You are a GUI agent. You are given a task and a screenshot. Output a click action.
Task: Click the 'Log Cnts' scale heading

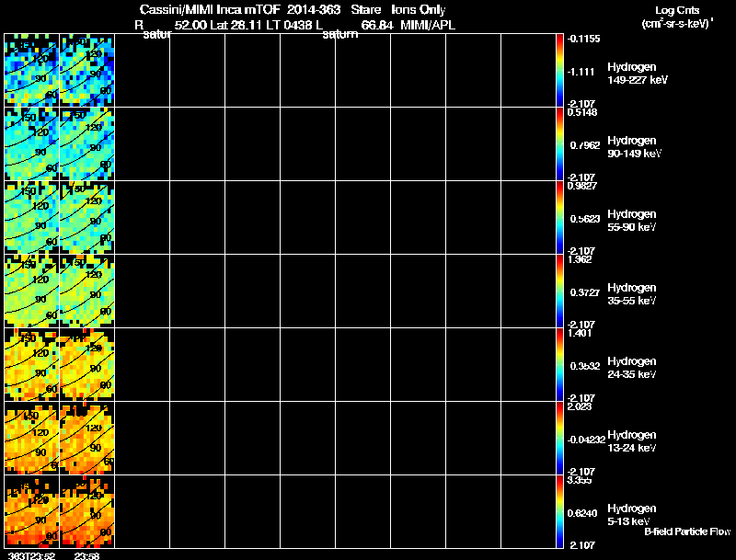[677, 10]
